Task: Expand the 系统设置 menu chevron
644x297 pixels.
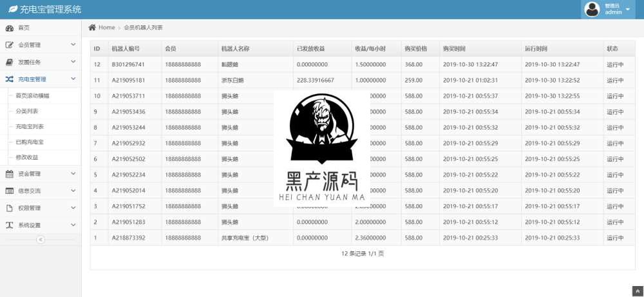Action: 73,225
